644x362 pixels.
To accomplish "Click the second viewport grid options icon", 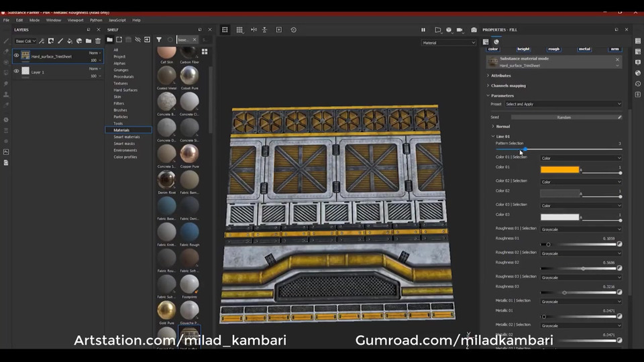I will pyautogui.click(x=239, y=29).
